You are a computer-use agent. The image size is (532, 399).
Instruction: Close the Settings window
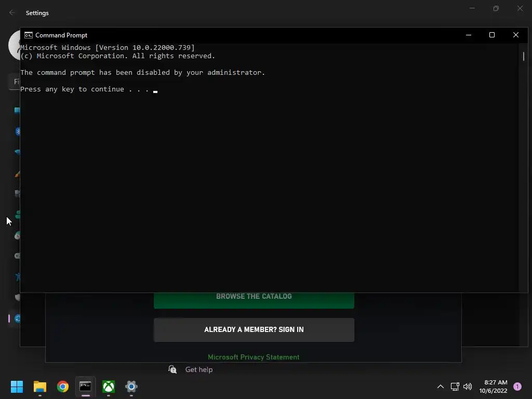pos(520,8)
